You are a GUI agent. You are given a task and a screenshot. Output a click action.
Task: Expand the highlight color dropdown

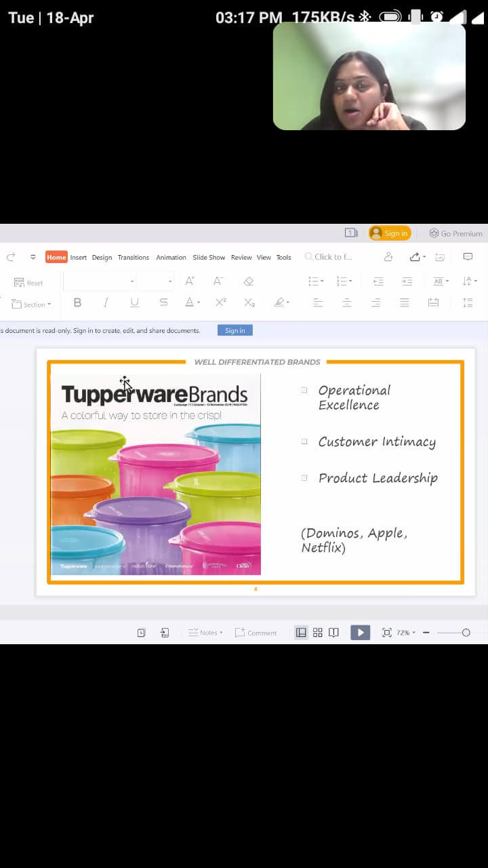[288, 303]
